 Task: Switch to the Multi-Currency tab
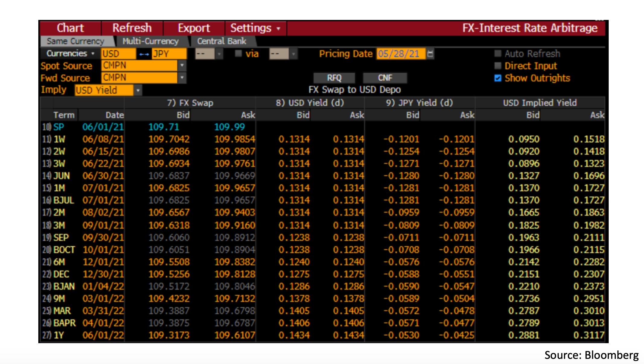(x=150, y=41)
